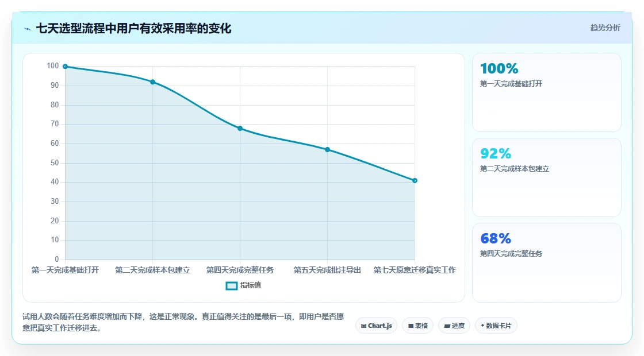Screen dimensions: 644x356
Task: Click data point for 第四天完成完整任务
Action: 240,129
